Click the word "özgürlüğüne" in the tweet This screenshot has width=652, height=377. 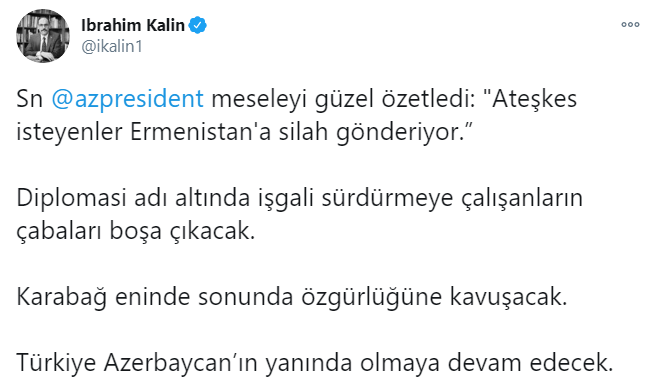pos(371,297)
